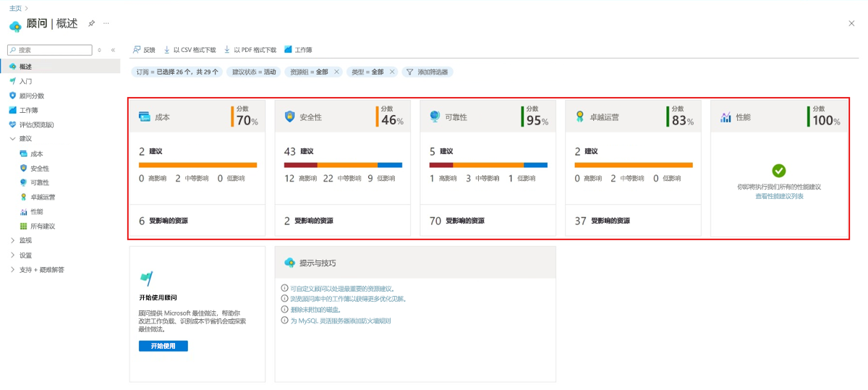Open the 订阅 filter pill

click(x=177, y=72)
